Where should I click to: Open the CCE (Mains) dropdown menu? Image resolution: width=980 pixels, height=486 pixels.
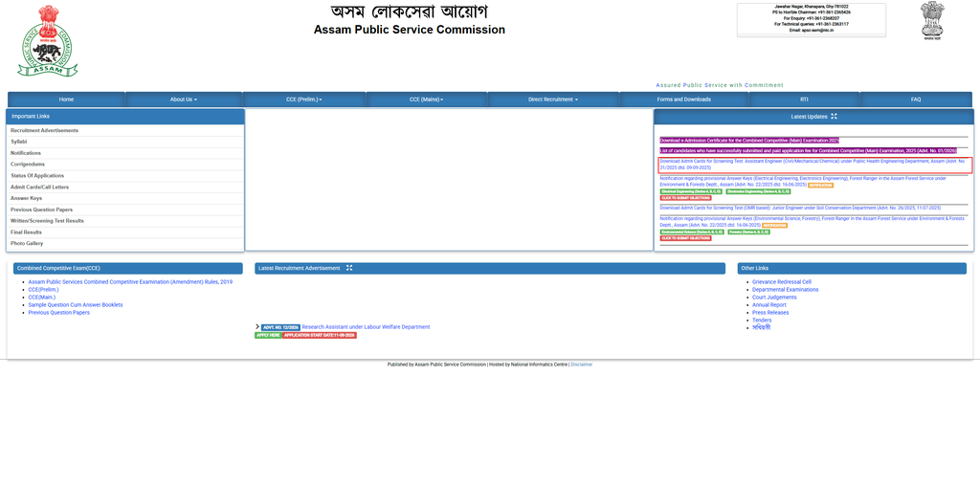426,99
